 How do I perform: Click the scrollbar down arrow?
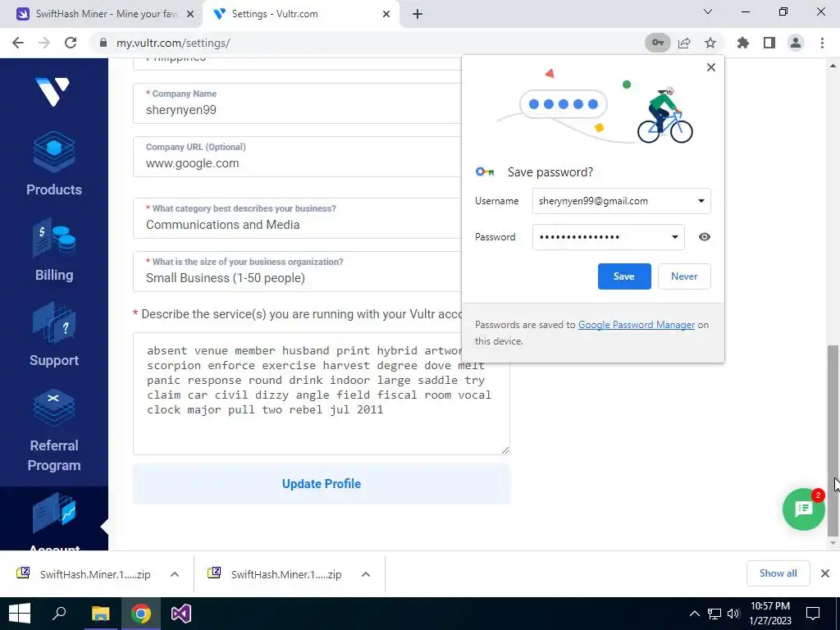[x=833, y=543]
